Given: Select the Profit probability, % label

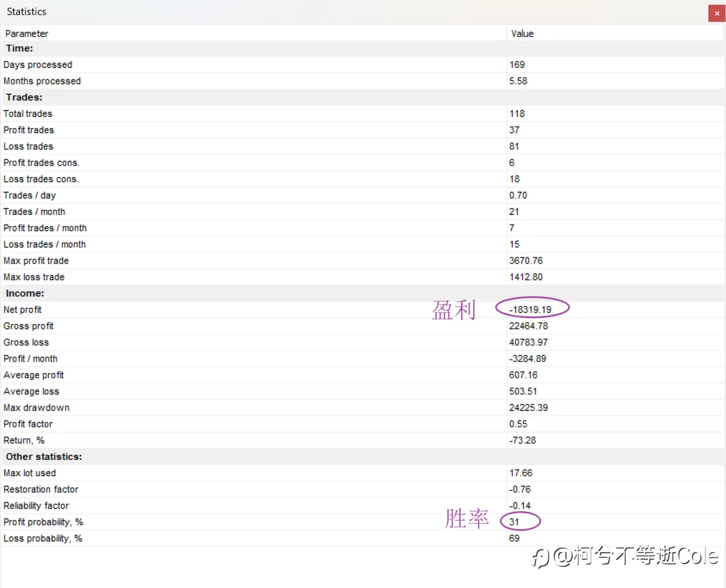Looking at the screenshot, I should (x=43, y=522).
